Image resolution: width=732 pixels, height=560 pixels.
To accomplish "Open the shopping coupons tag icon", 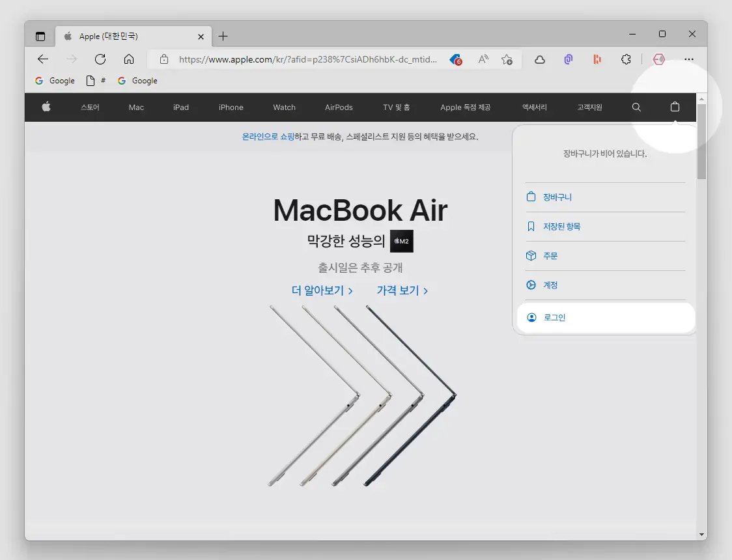I will 456,59.
